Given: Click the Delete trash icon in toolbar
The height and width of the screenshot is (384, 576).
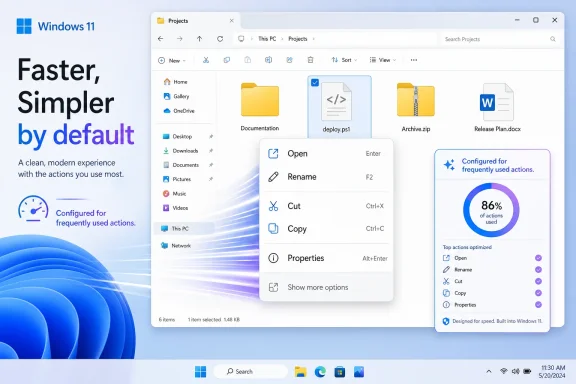Looking at the screenshot, I should [x=310, y=60].
